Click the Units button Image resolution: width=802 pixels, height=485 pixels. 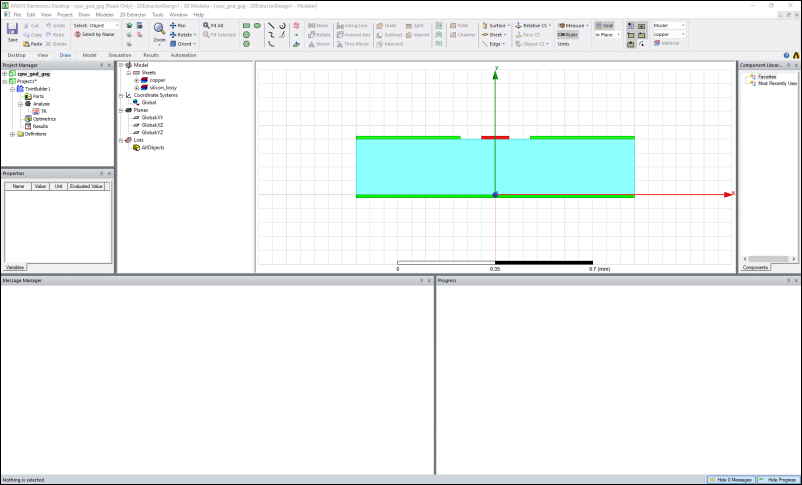point(563,44)
